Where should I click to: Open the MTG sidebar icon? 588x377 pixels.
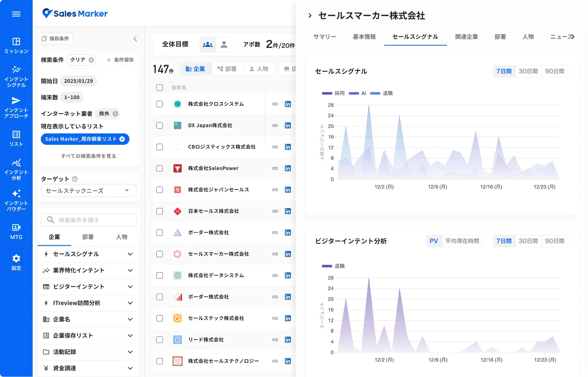point(16,231)
